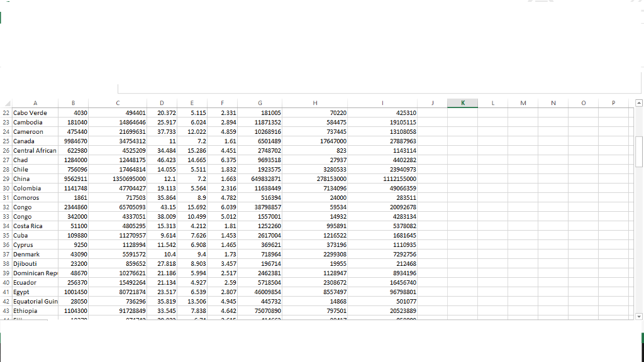This screenshot has width=644, height=362.
Task: Click the cell 'Ecuador'
Action: point(35,283)
